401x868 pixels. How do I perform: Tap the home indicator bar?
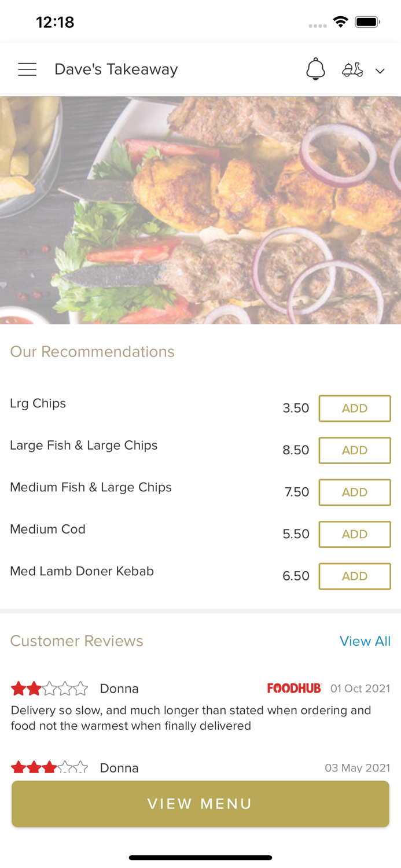[200, 858]
